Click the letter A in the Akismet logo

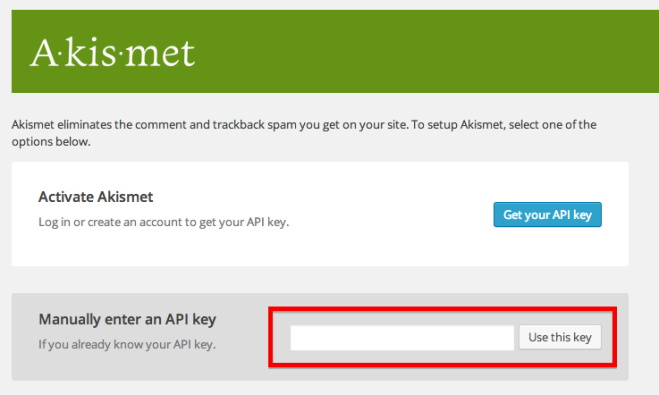pyautogui.click(x=42, y=53)
